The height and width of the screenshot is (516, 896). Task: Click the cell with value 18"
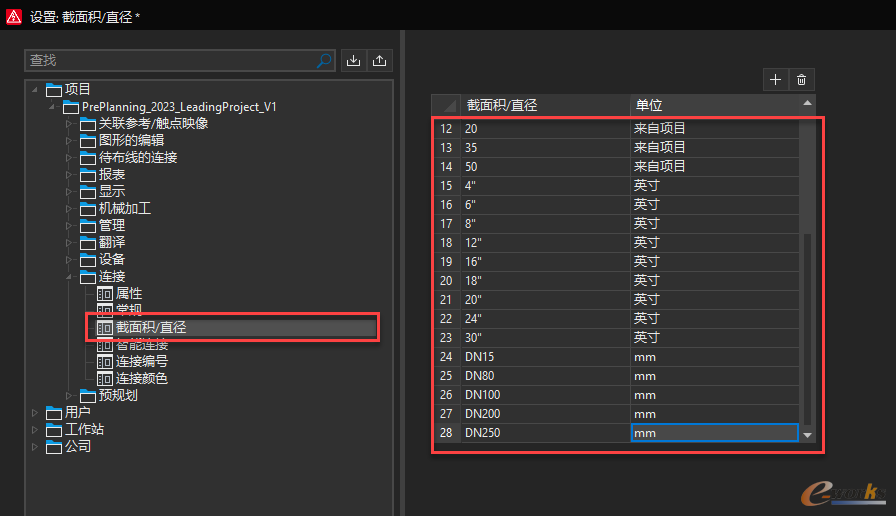coord(545,281)
